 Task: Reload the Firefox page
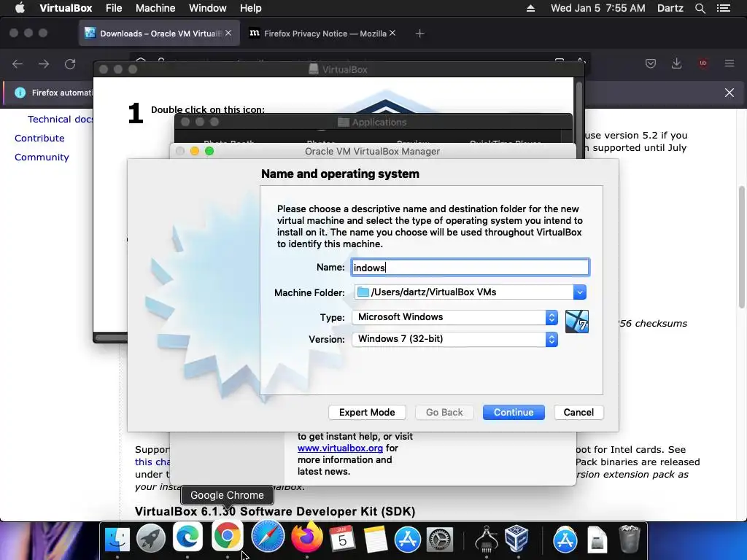tap(70, 64)
